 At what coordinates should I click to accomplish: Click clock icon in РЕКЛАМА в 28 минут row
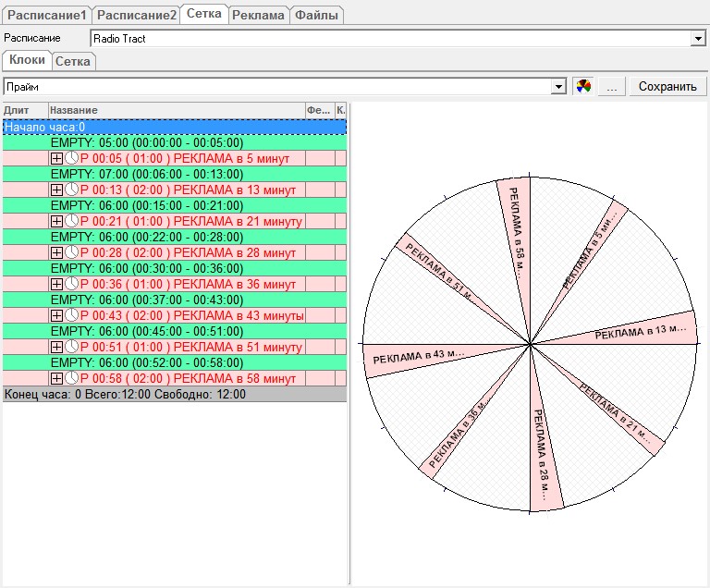(x=71, y=252)
